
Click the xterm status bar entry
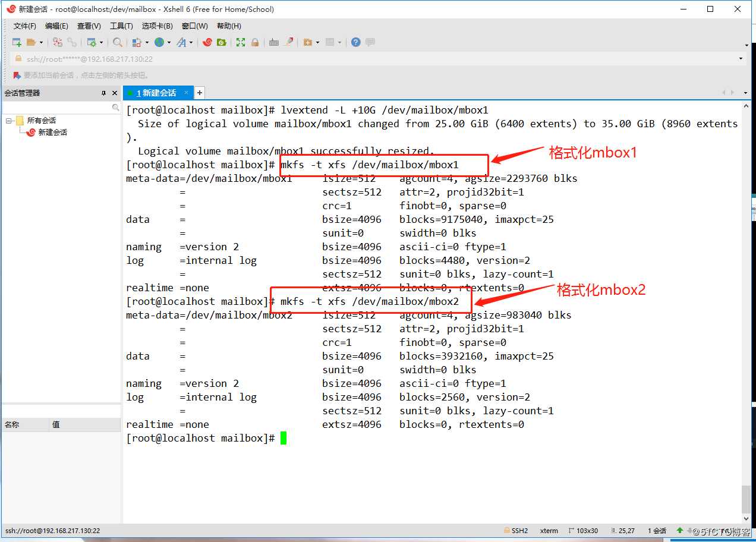tap(549, 531)
